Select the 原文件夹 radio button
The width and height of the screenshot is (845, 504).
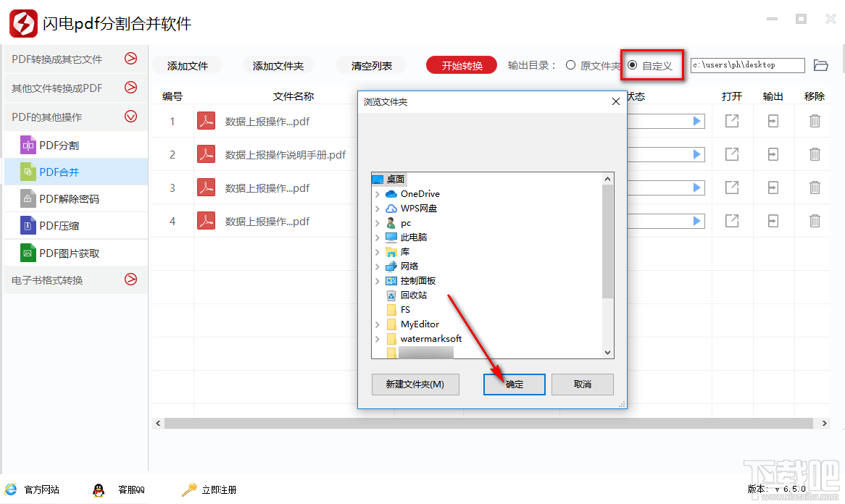(x=572, y=64)
